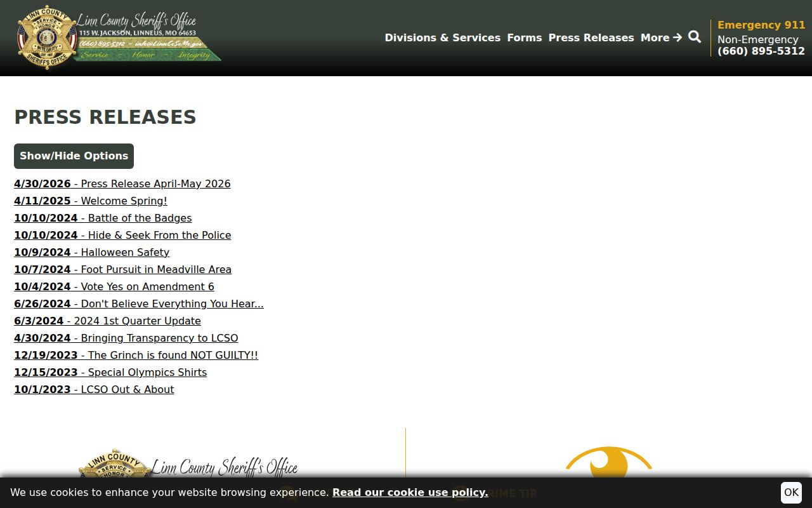Image resolution: width=812 pixels, height=508 pixels.
Task: Click the PRESS RELEASES page heading
Action: point(105,117)
